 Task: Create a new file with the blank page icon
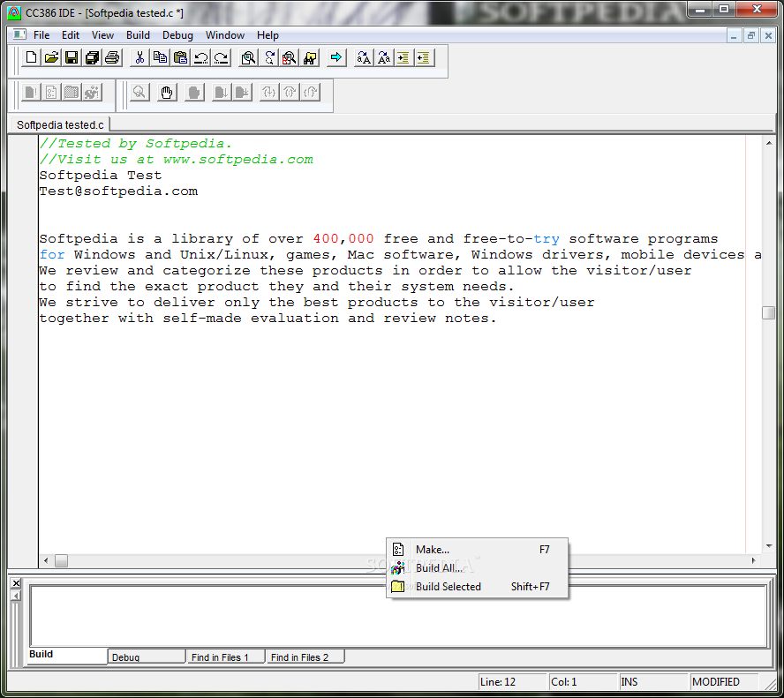point(31,58)
